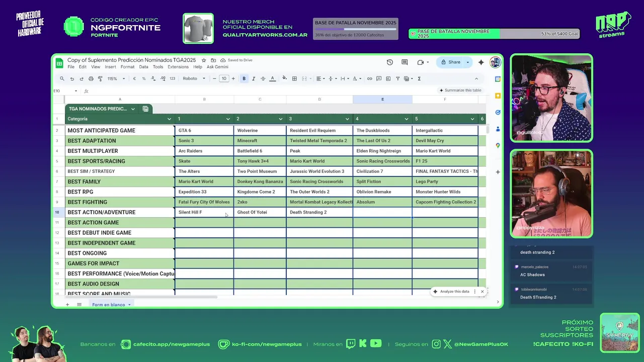Activate the paint format tool
644x362 pixels.
coord(100,78)
